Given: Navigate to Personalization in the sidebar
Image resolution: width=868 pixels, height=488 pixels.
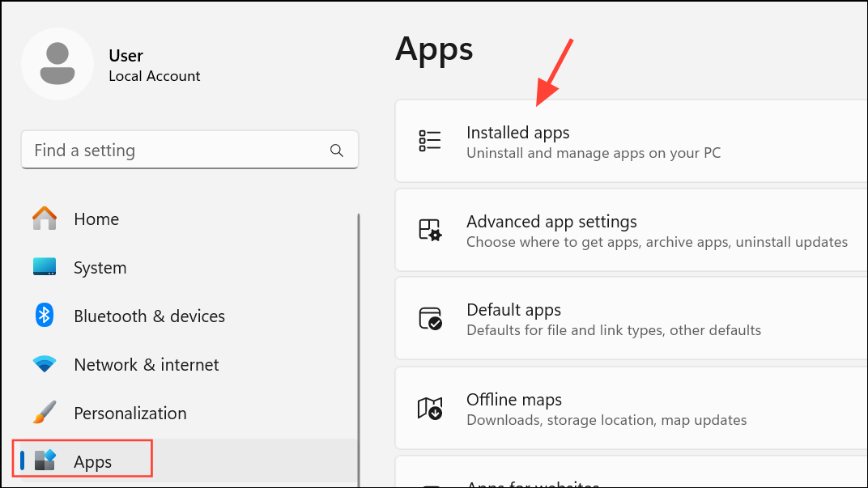Looking at the screenshot, I should (x=130, y=413).
